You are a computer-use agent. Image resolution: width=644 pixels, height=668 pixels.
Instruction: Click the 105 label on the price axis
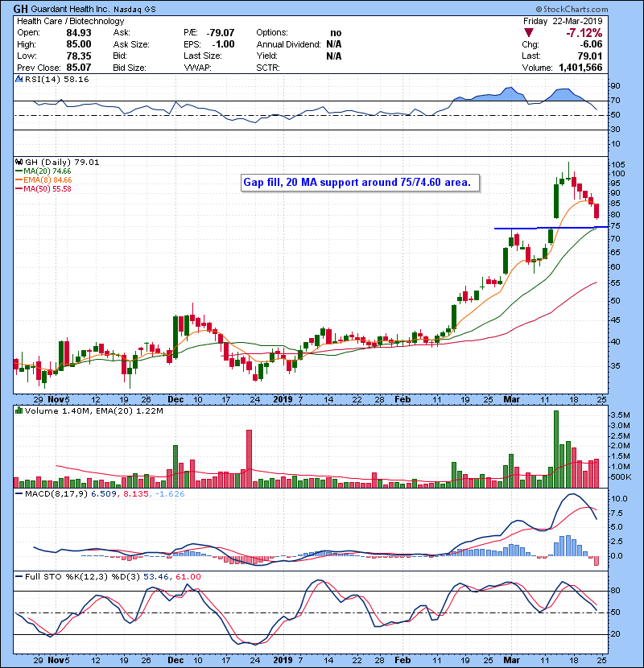point(618,164)
